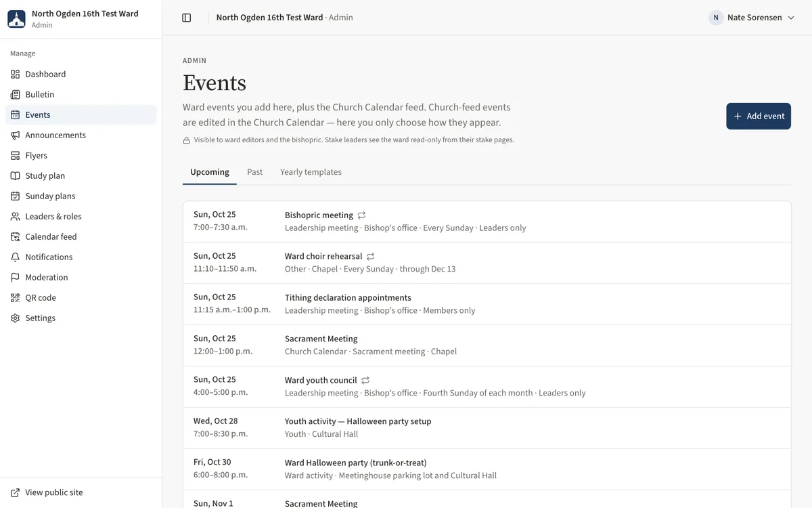Switch to the Past tab
The image size is (812, 508).
click(x=254, y=172)
